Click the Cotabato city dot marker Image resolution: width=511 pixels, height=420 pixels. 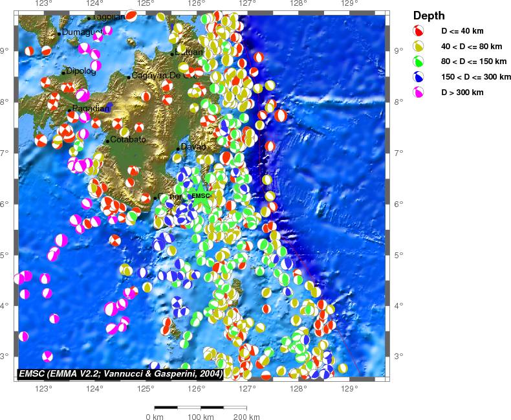coord(107,141)
